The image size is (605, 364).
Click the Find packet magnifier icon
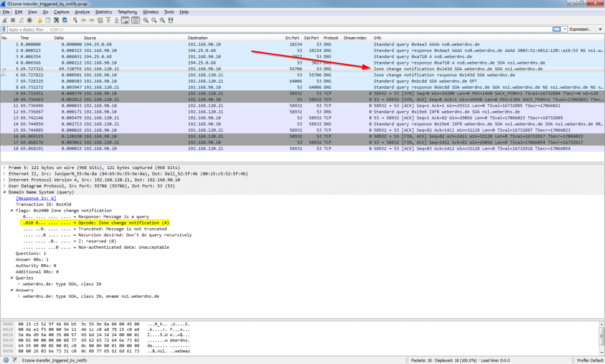click(x=75, y=20)
